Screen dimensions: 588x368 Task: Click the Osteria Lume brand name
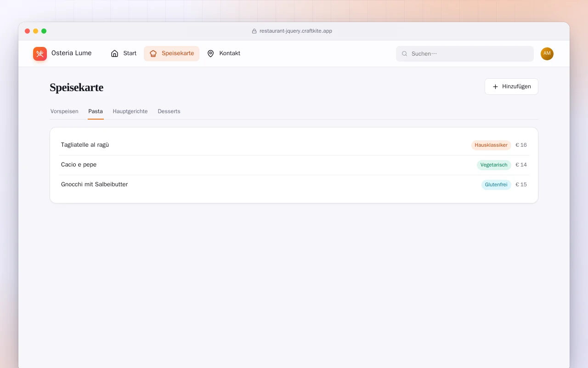click(72, 53)
